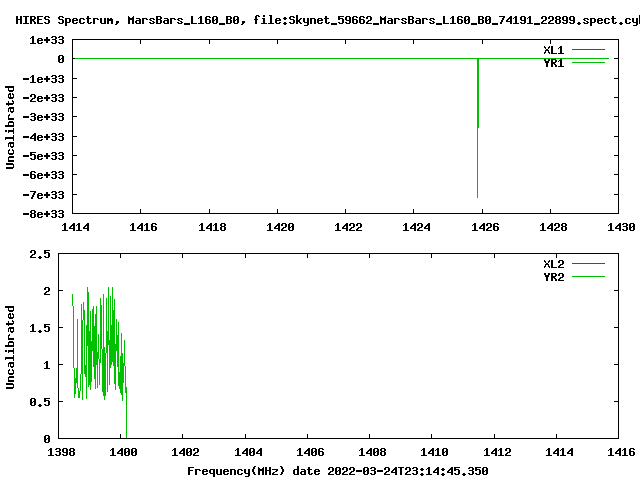Click the red XL1 legend line sample
Screen dimensions: 640x480
(588, 49)
